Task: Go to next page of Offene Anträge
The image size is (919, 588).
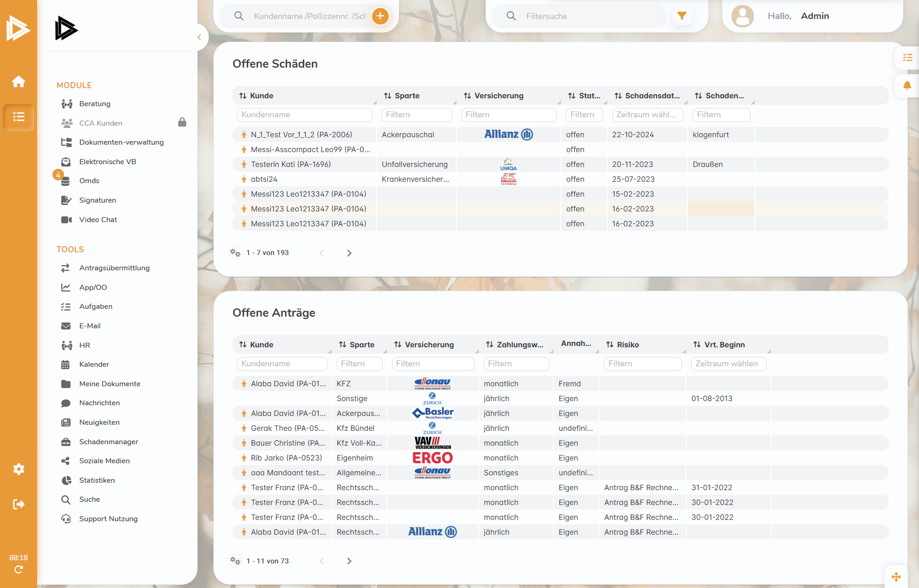Action: click(x=349, y=561)
